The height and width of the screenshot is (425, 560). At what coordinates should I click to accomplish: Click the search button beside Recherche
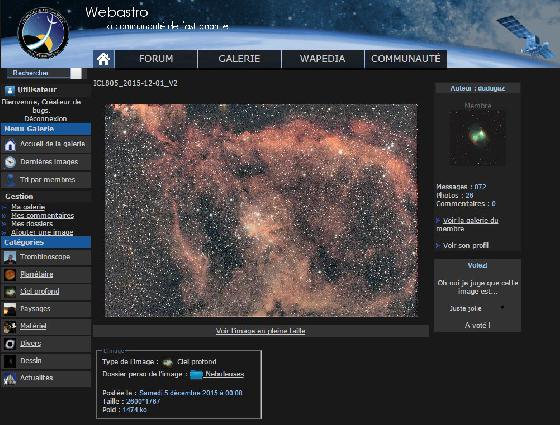click(76, 73)
